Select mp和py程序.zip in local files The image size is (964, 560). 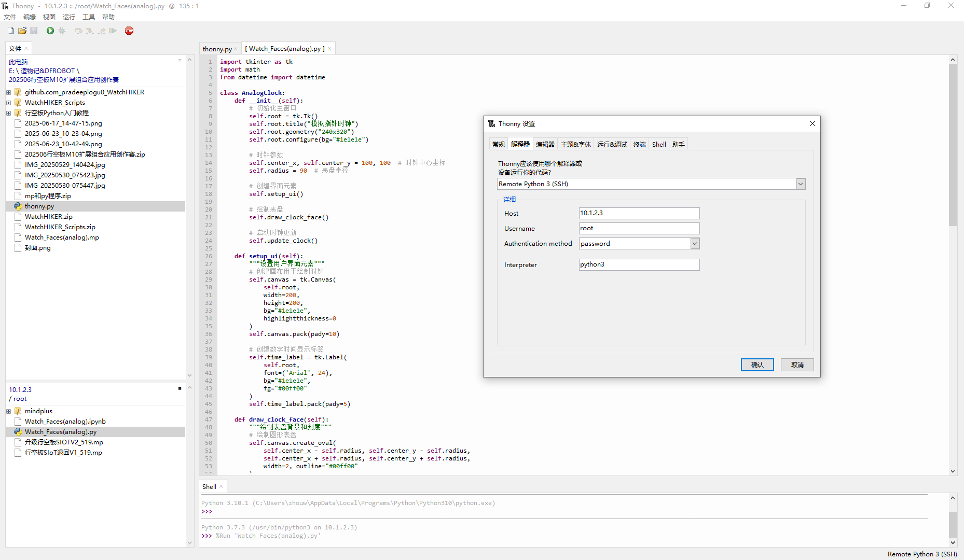coord(48,196)
